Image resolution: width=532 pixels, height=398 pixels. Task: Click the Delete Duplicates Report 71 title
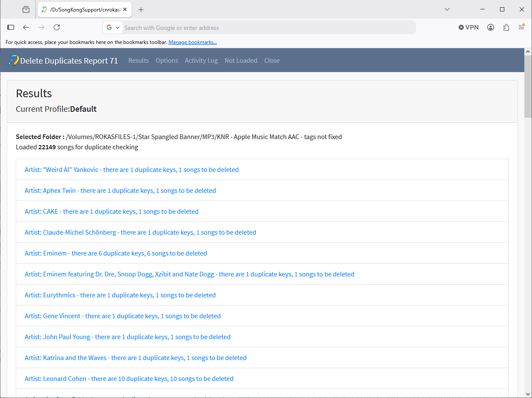click(69, 61)
